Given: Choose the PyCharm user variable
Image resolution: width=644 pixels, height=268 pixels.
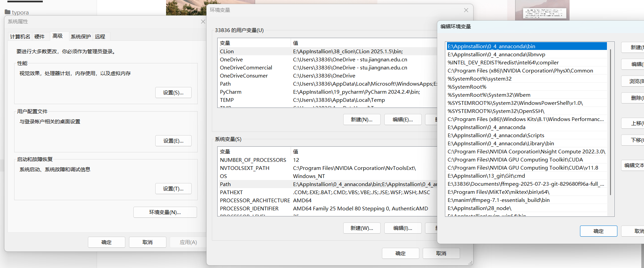Looking at the screenshot, I should click(x=328, y=92).
